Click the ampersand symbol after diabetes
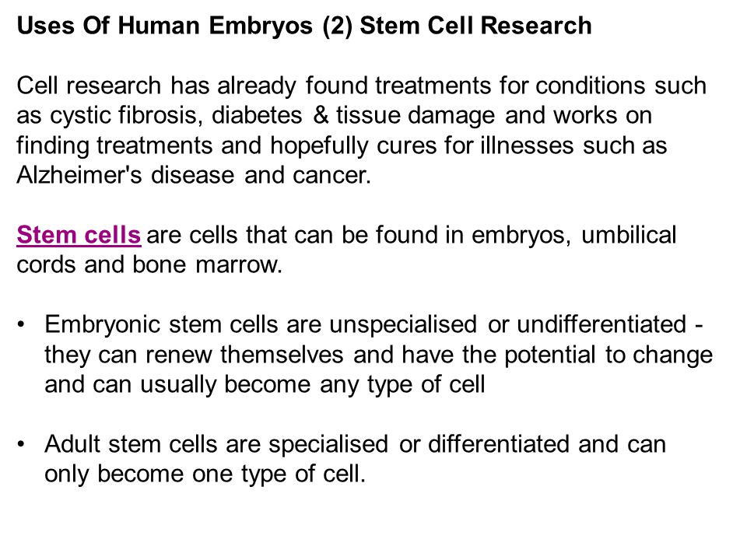The width and height of the screenshot is (747, 560). click(x=321, y=116)
